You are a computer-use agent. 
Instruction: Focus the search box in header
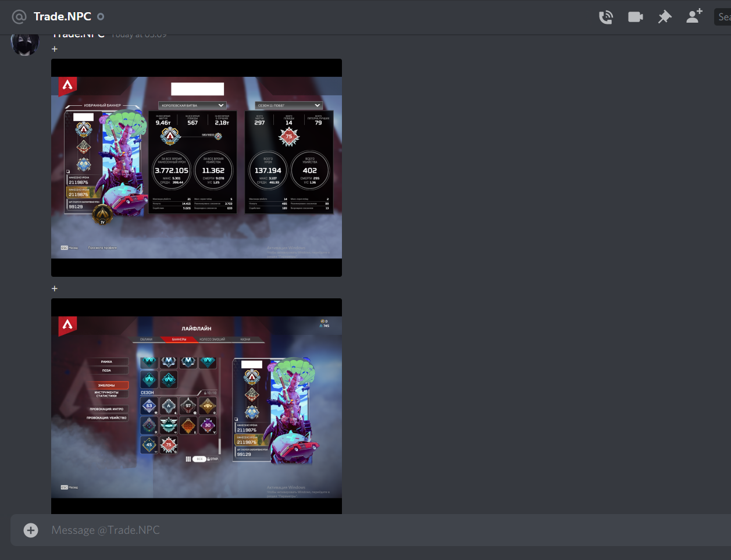coord(723,17)
